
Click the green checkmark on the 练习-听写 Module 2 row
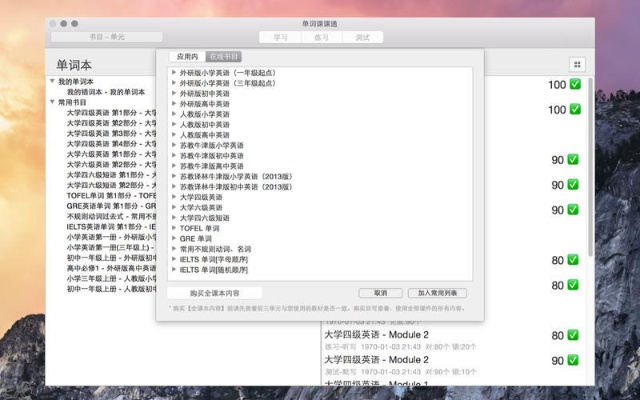click(574, 336)
